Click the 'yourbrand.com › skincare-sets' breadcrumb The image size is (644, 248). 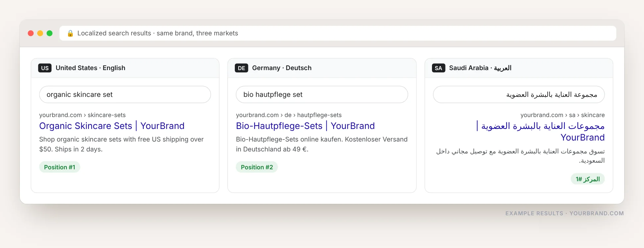click(82, 115)
